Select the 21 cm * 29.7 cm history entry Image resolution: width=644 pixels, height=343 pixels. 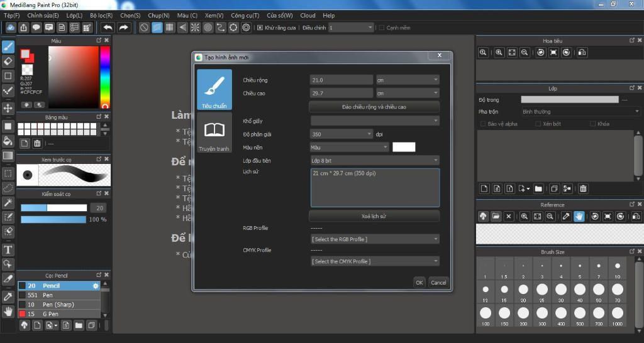point(344,173)
